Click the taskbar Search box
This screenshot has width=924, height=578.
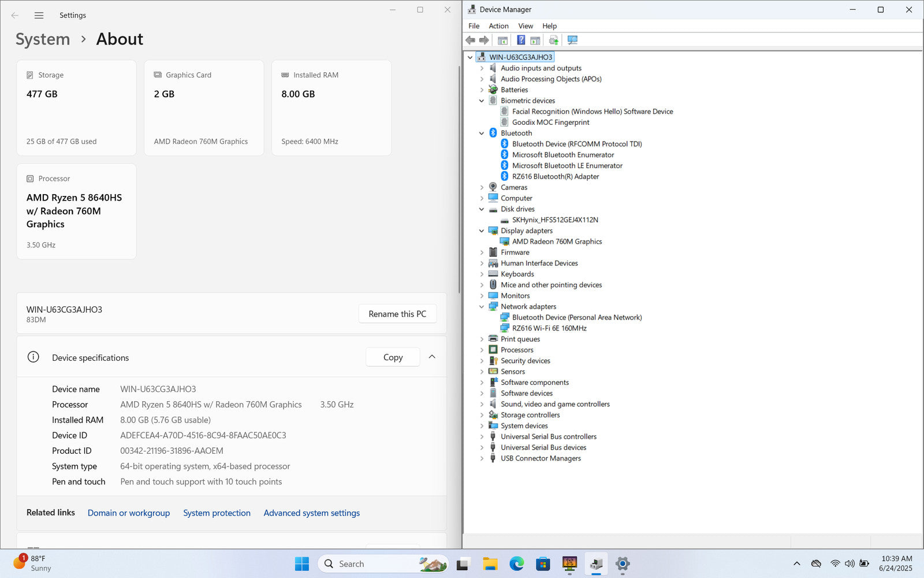click(382, 564)
